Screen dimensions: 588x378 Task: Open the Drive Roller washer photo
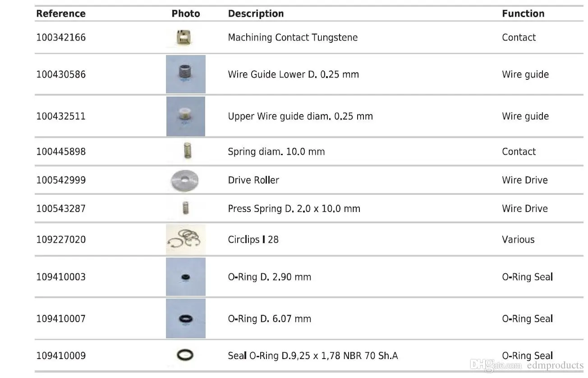point(185,180)
